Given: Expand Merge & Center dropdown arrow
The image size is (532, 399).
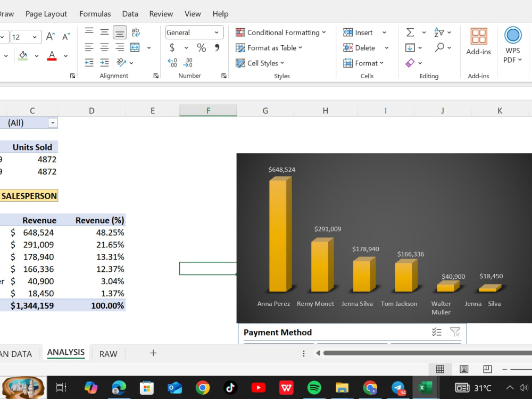Looking at the screenshot, I should (149, 47).
